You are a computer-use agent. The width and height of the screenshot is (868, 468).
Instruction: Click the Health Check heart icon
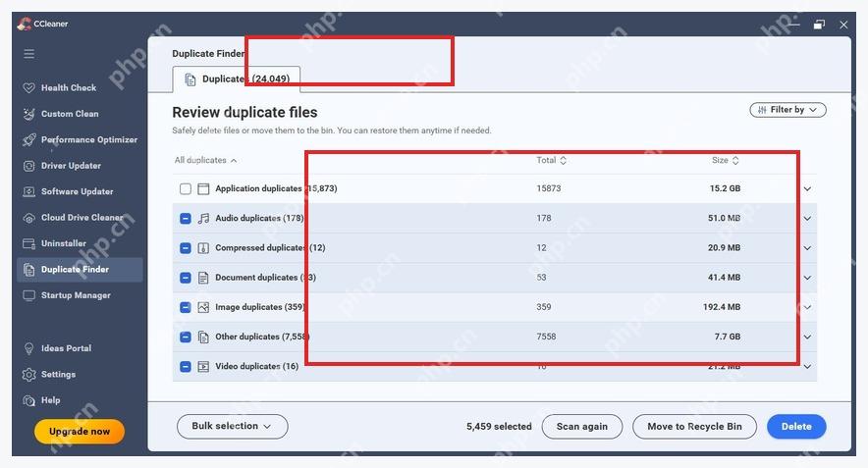(x=28, y=88)
